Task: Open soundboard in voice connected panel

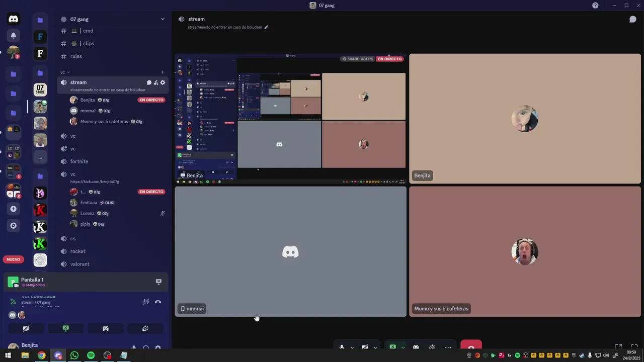Action: (x=145, y=328)
